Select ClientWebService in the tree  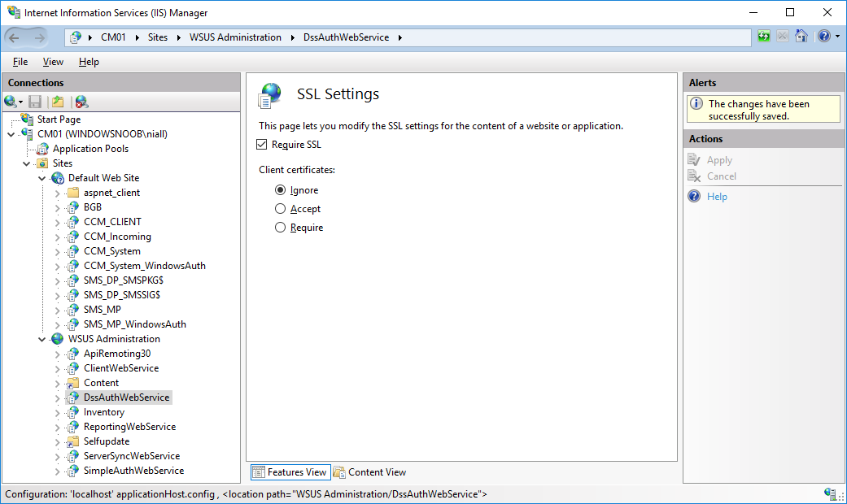121,368
